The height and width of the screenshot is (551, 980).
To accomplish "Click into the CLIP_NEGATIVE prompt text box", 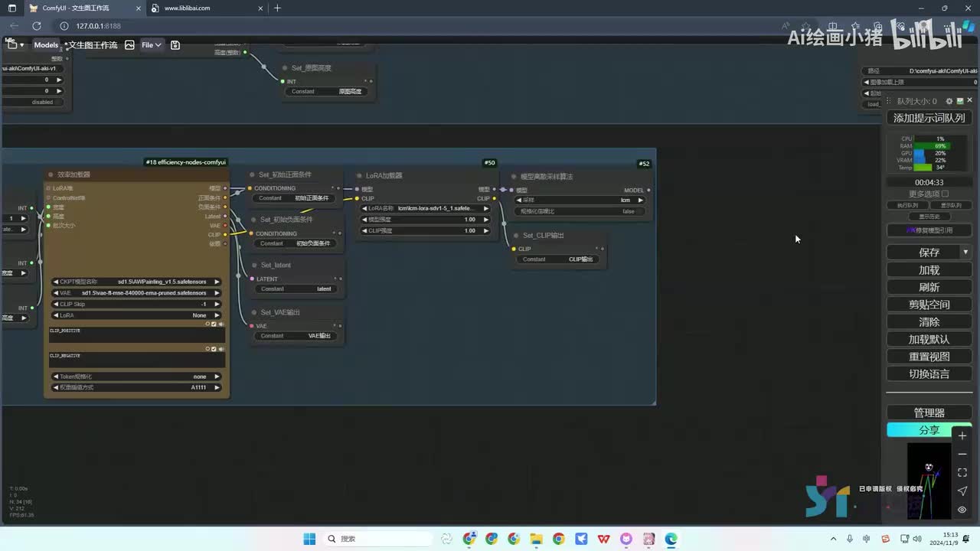I will pos(137,360).
